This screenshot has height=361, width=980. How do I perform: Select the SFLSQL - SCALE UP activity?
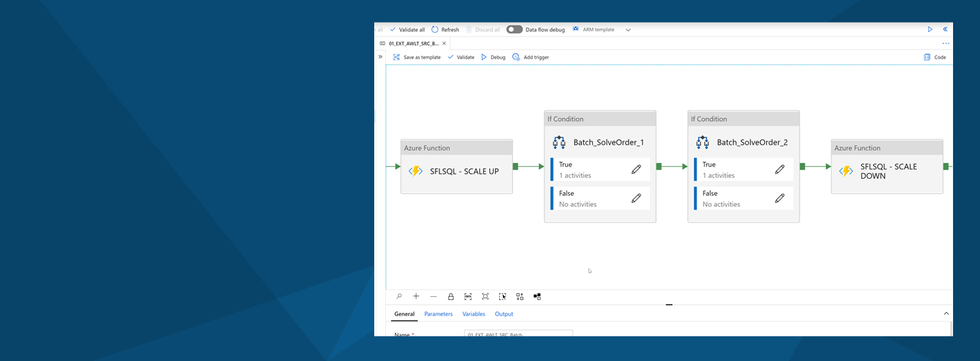(456, 171)
